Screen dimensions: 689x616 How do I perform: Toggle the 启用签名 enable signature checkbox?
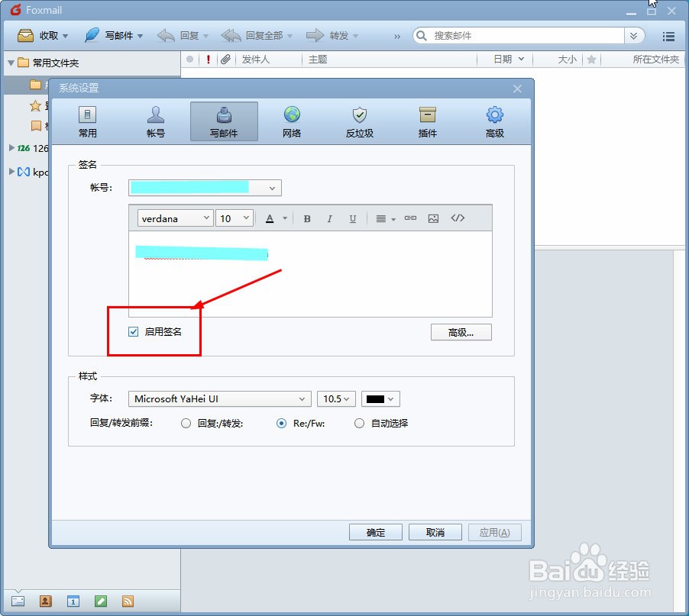tap(133, 331)
